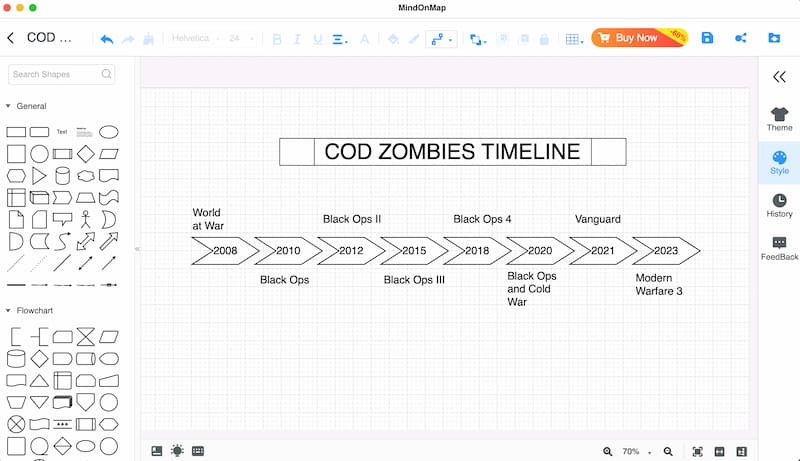This screenshot has width=800, height=461.
Task: Open the font size 24 dropdown
Action: [x=241, y=38]
